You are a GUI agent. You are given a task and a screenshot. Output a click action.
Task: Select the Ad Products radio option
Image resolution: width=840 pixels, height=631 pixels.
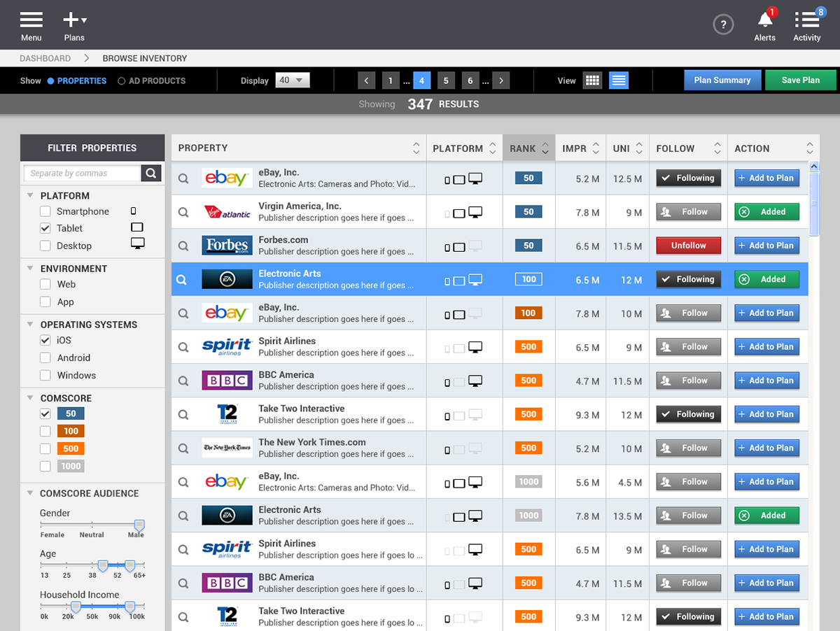[121, 81]
